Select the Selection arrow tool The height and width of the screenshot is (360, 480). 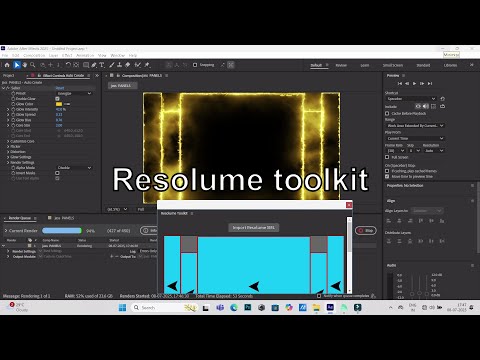click(17, 65)
